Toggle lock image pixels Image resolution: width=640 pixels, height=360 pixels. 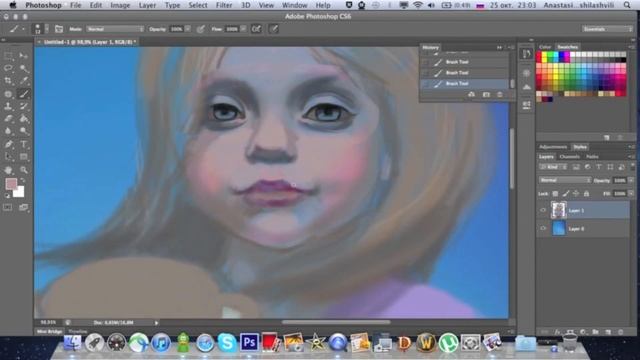click(566, 193)
